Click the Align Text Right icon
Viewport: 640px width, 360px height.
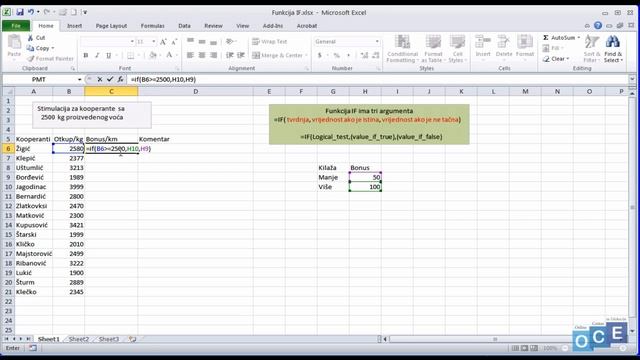(x=213, y=55)
